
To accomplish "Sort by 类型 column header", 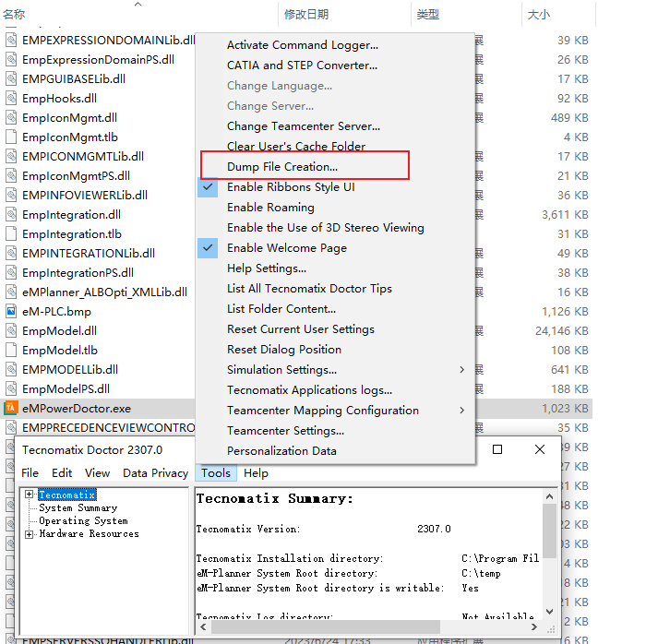I will (427, 14).
